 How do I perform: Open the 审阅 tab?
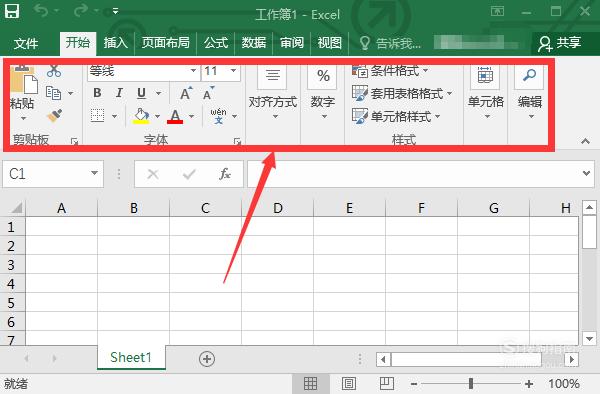pyautogui.click(x=292, y=42)
